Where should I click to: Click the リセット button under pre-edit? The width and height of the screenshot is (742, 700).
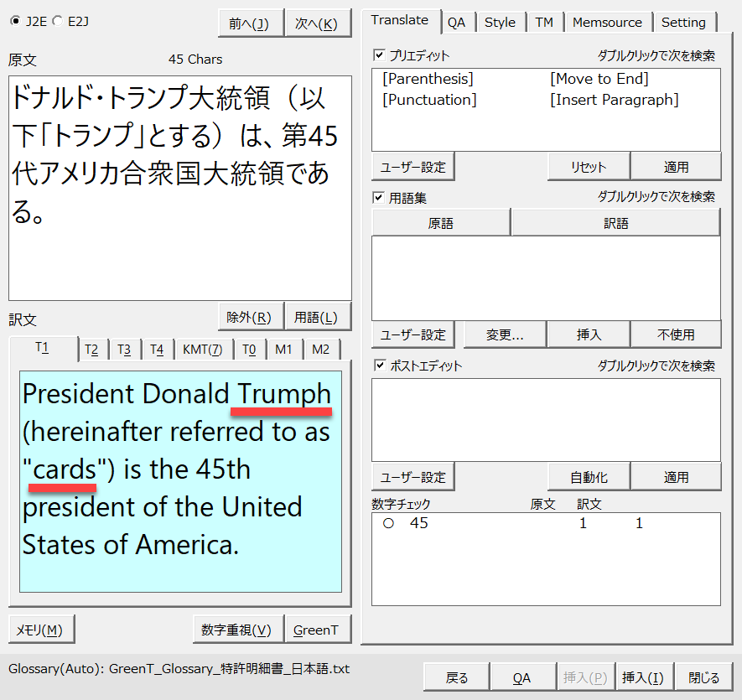pyautogui.click(x=588, y=167)
